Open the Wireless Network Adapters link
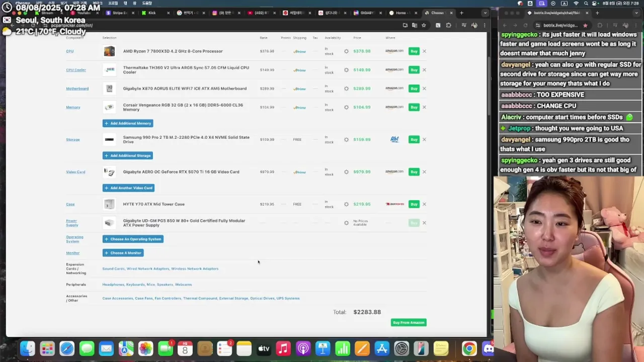644x362 pixels. coord(195,268)
